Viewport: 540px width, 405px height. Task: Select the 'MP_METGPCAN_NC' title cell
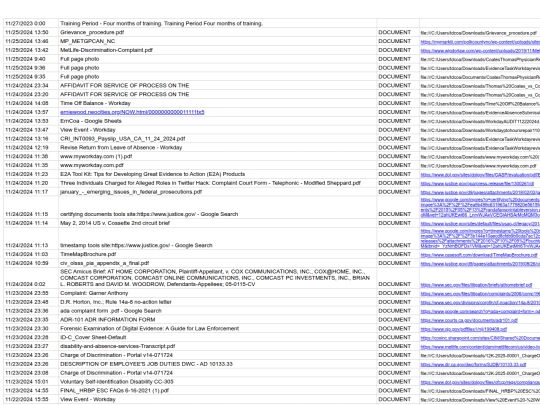(217, 41)
